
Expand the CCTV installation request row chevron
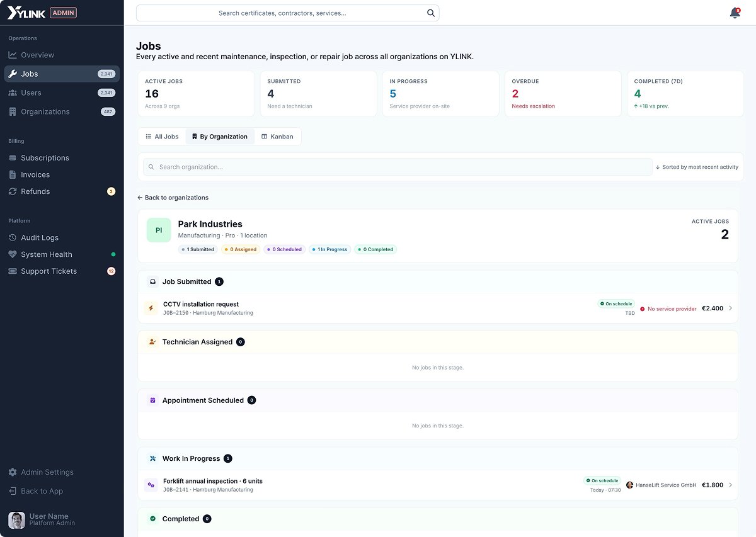click(x=730, y=308)
